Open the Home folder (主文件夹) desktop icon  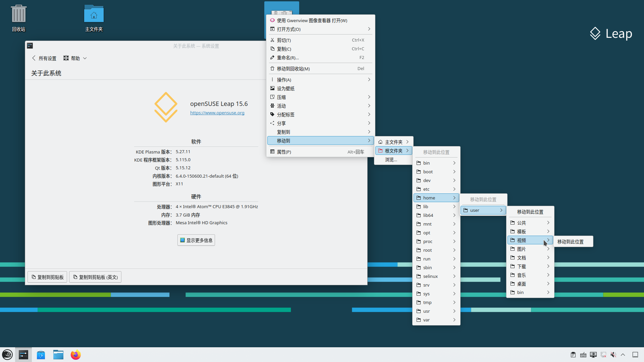click(x=94, y=19)
